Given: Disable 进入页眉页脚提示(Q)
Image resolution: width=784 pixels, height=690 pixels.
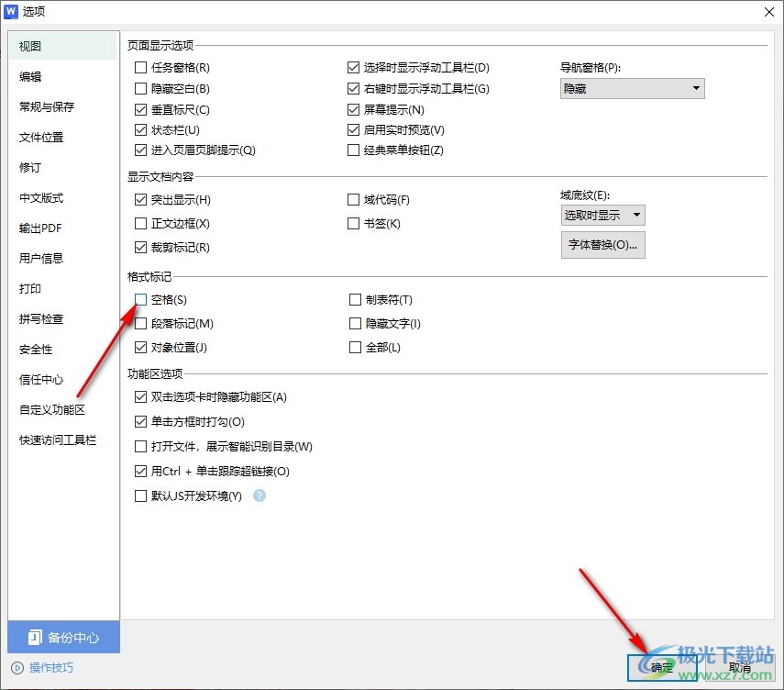Looking at the screenshot, I should 141,150.
